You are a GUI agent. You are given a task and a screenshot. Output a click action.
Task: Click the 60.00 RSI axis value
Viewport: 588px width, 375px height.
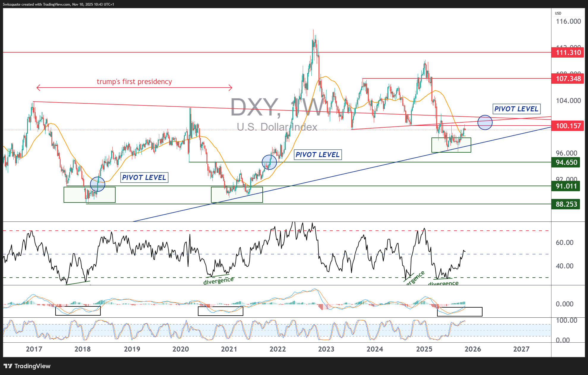tap(565, 243)
